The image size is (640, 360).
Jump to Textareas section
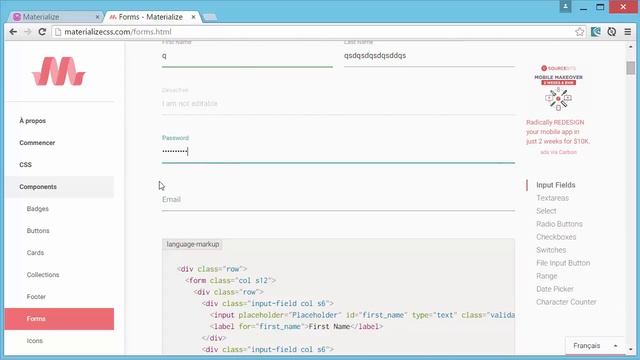[x=552, y=198]
